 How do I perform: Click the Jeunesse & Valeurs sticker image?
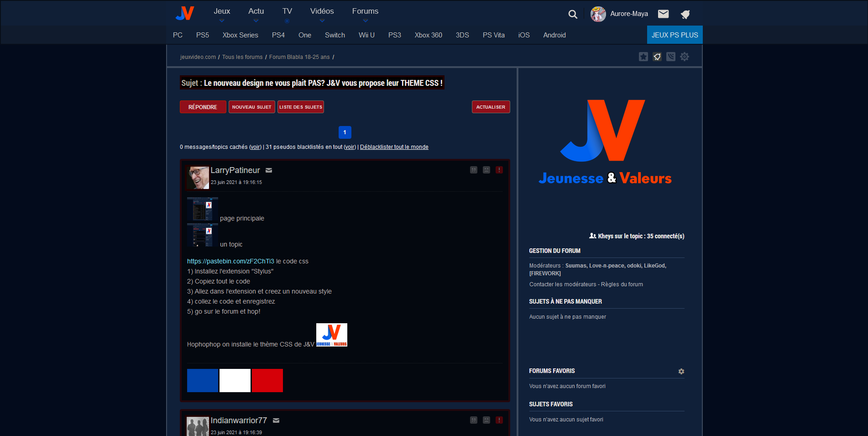click(x=332, y=335)
